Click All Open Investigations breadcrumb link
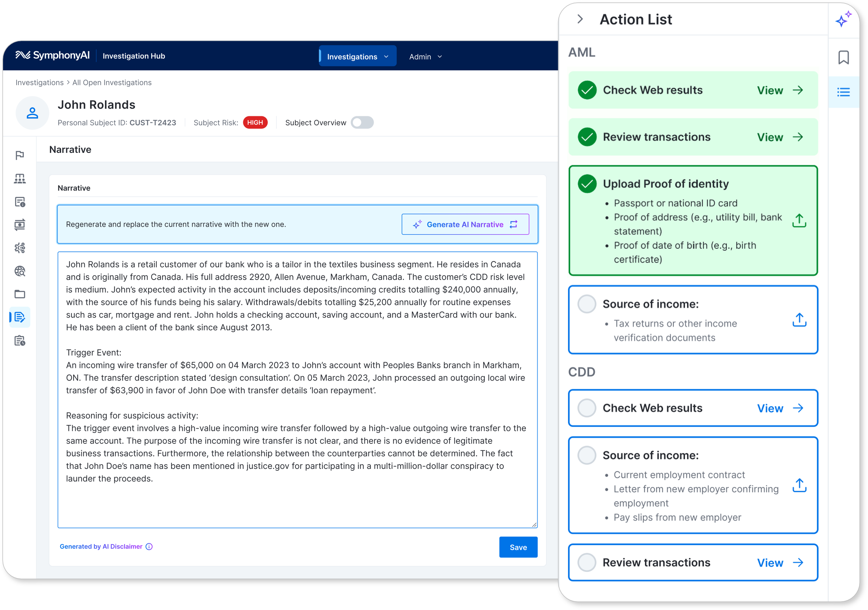This screenshot has width=868, height=610. 112,83
